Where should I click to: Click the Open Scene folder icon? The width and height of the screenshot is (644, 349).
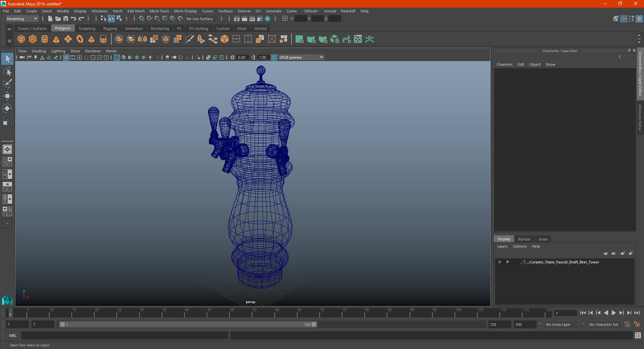coord(58,19)
